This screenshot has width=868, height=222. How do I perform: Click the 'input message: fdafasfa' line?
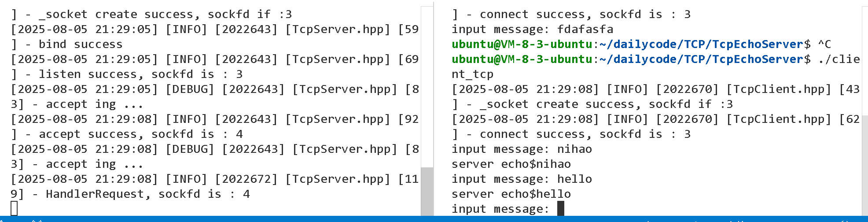pos(532,29)
